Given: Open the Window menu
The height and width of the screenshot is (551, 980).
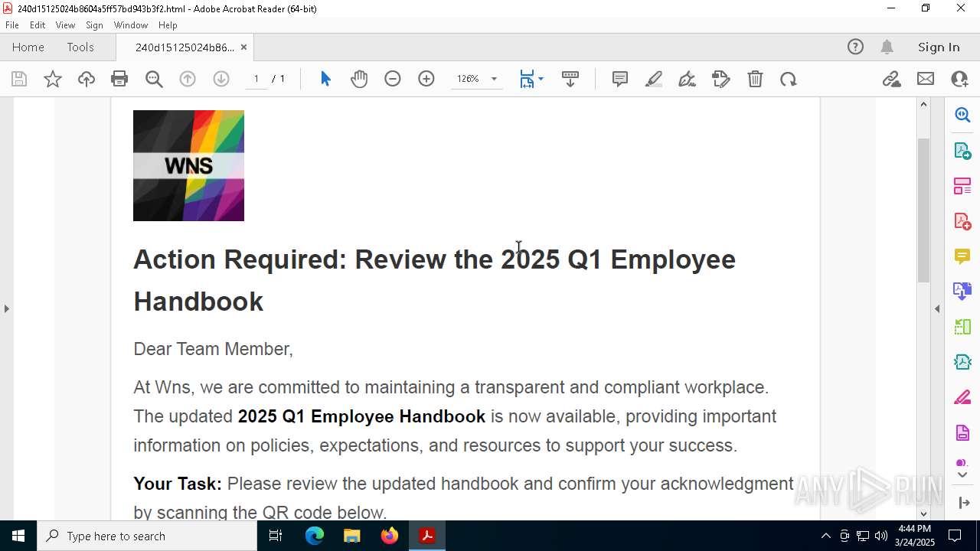Looking at the screenshot, I should (x=131, y=25).
